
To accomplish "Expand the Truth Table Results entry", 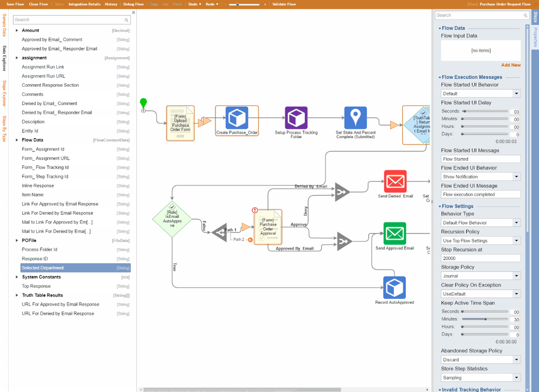I will [17, 295].
